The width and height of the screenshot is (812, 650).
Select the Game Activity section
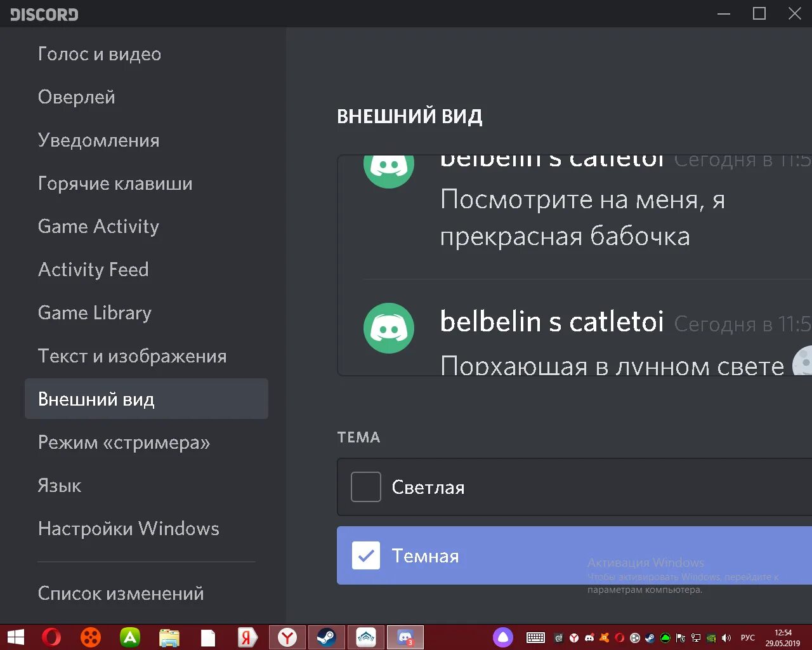tap(98, 227)
